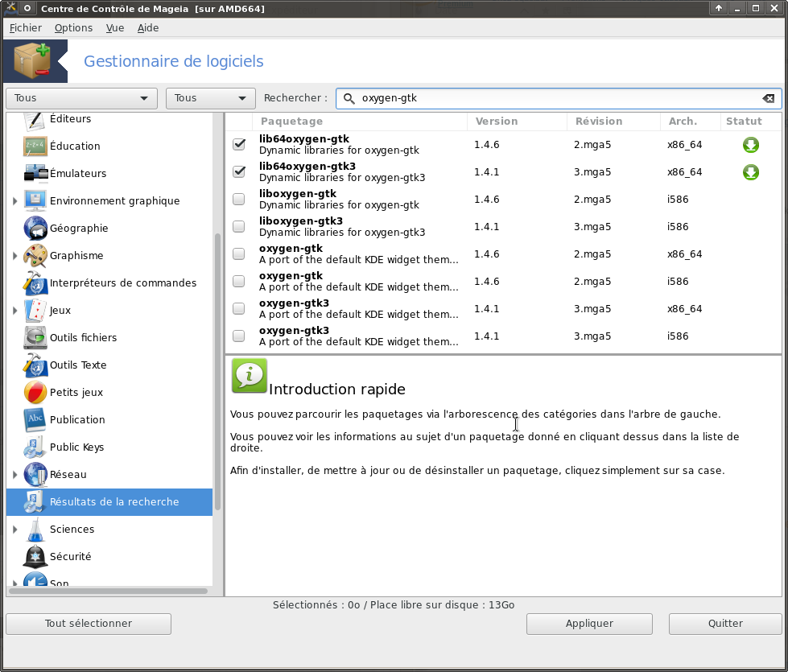Viewport: 788px width, 672px height.
Task: Check the liboxygen-gtk3 i586 checkbox
Action: click(239, 226)
